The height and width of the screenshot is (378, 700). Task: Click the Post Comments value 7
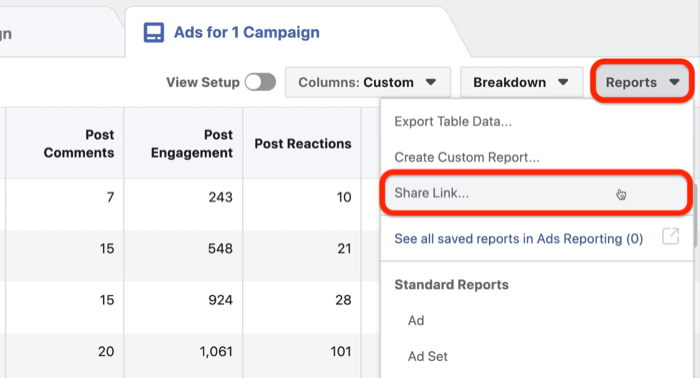coord(110,197)
